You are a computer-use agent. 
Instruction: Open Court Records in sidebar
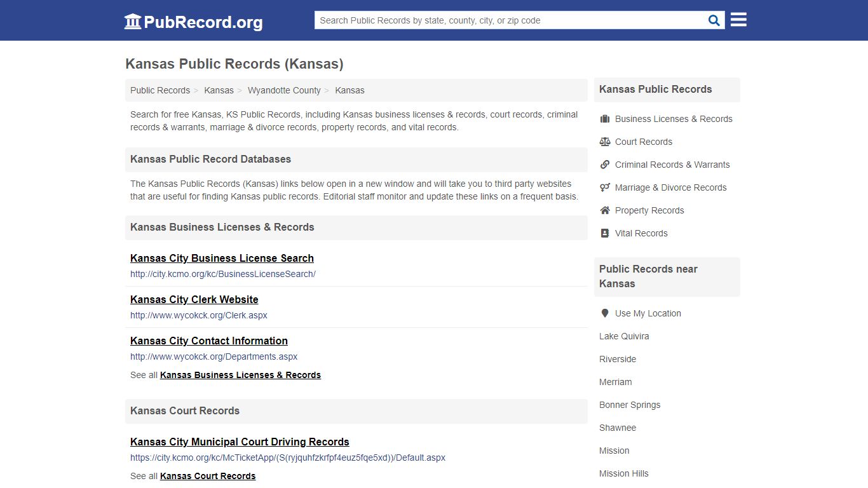pos(644,142)
